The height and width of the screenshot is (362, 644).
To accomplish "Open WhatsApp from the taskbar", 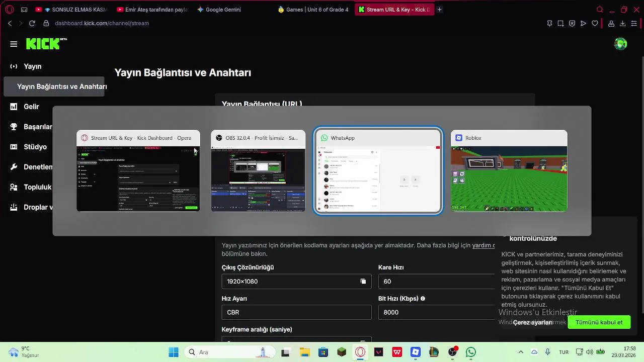I will pyautogui.click(x=471, y=352).
